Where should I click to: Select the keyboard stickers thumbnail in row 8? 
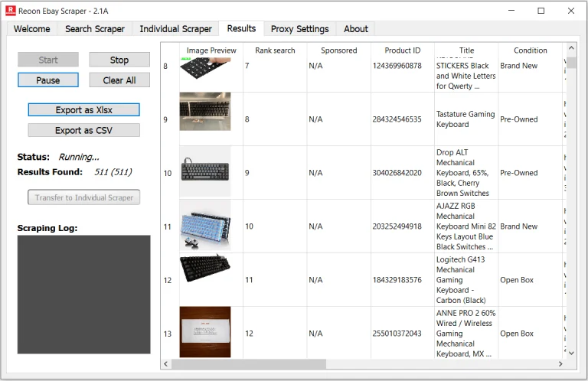point(204,68)
